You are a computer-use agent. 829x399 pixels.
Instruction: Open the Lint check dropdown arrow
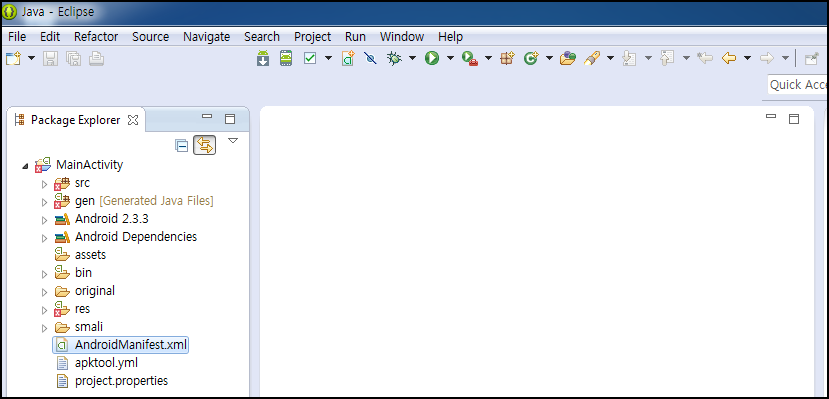[x=328, y=58]
